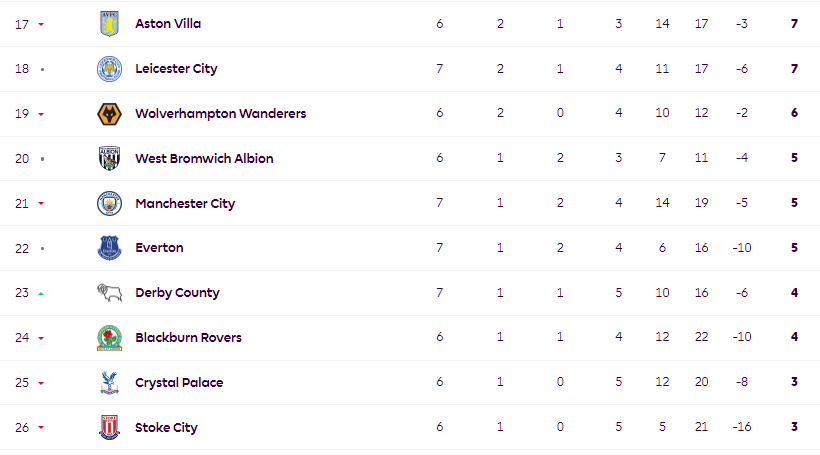
Task: Click red down arrow beside position 26
Action: (x=41, y=428)
